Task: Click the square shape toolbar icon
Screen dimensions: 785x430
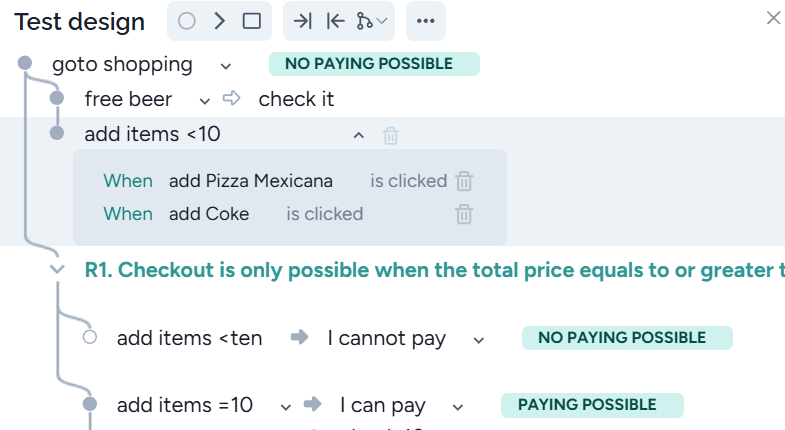Action: click(252, 21)
